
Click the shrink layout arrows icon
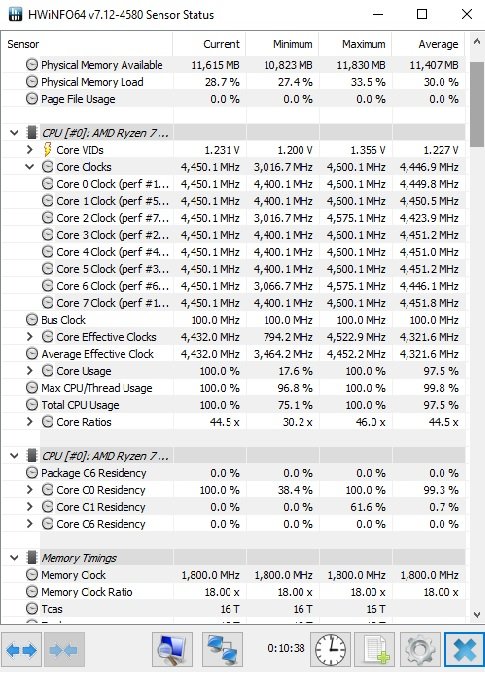coord(64,649)
